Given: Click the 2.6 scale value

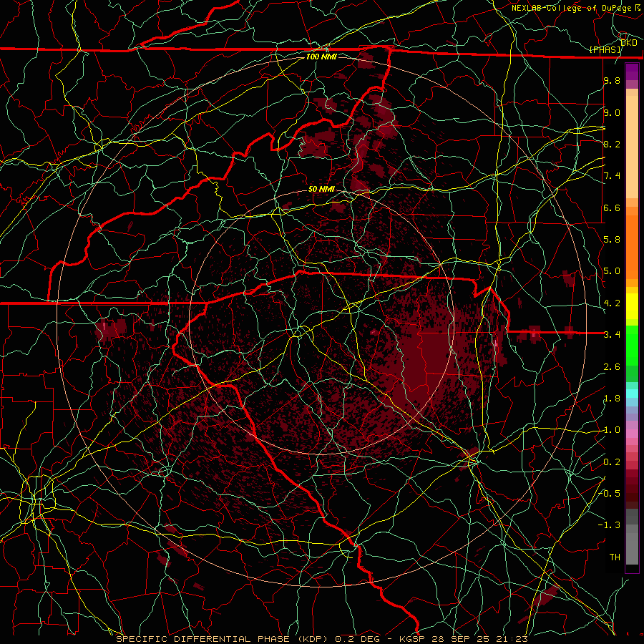Looking at the screenshot, I should (x=612, y=367).
